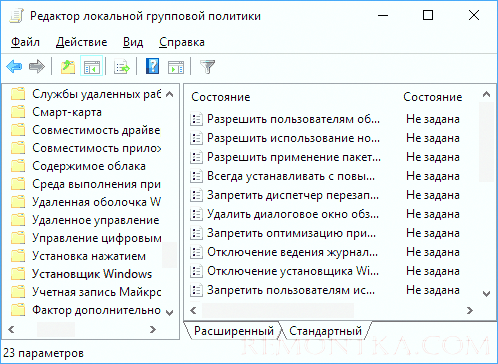Switch to the Расширенный tab
Screen dimensions: 498x364
(x=234, y=331)
